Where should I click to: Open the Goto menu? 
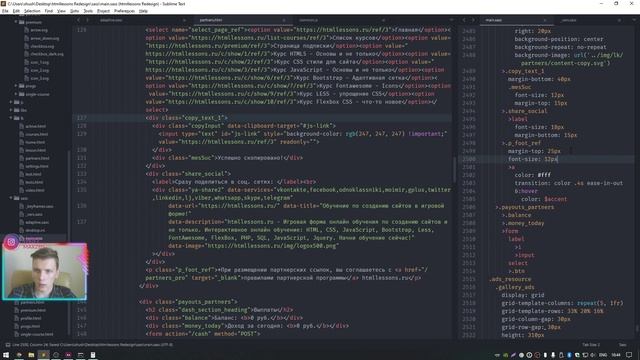[x=75, y=11]
